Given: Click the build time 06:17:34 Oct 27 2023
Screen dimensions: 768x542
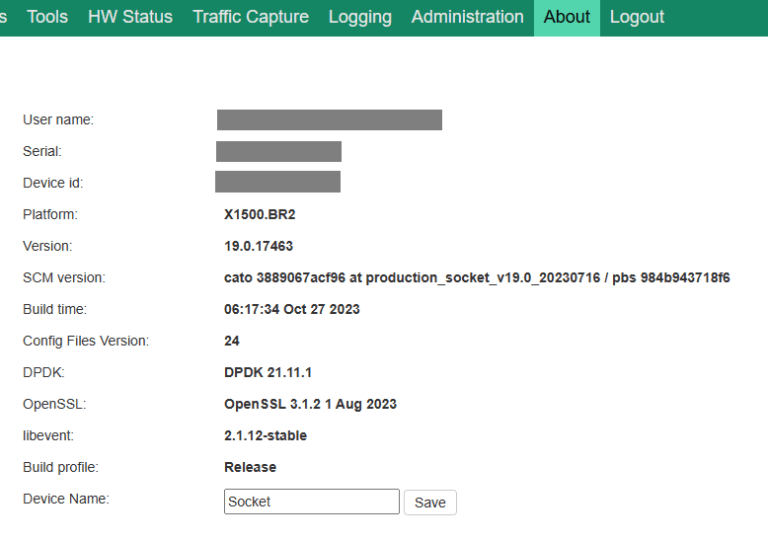Looking at the screenshot, I should coord(292,310).
